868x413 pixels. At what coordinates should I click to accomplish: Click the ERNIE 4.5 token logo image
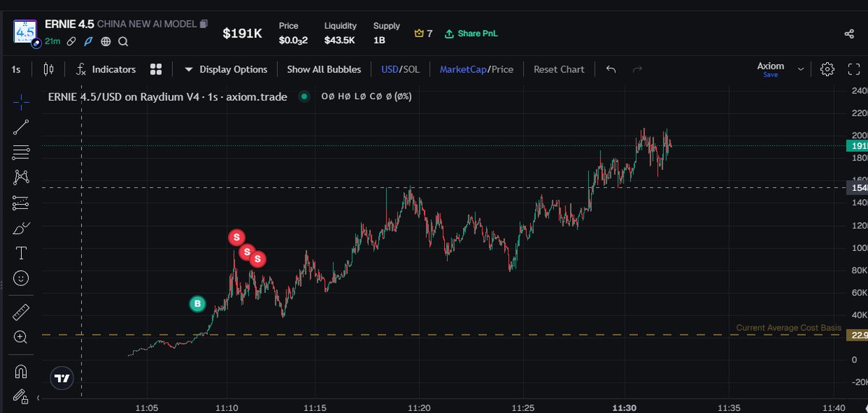coord(25,33)
